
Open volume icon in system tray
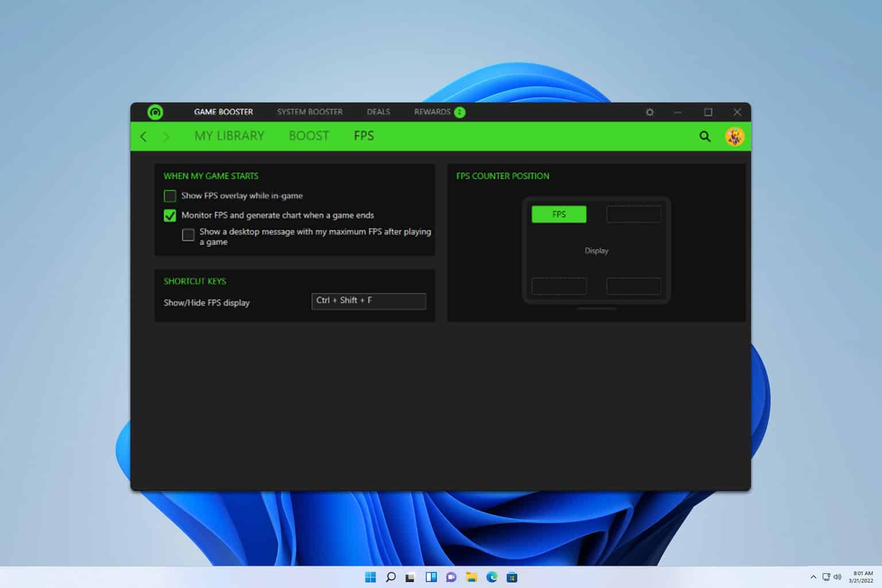pos(837,577)
